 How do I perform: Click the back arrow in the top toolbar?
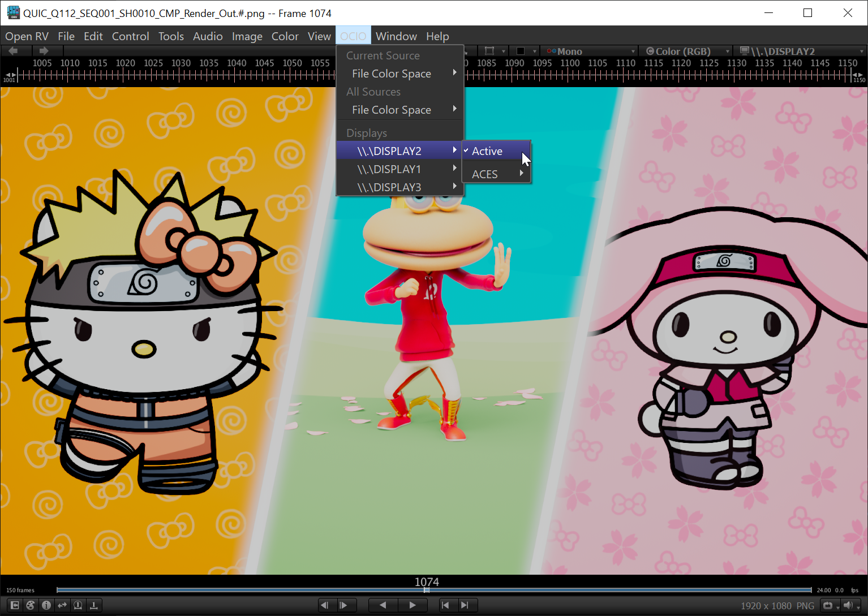point(13,51)
